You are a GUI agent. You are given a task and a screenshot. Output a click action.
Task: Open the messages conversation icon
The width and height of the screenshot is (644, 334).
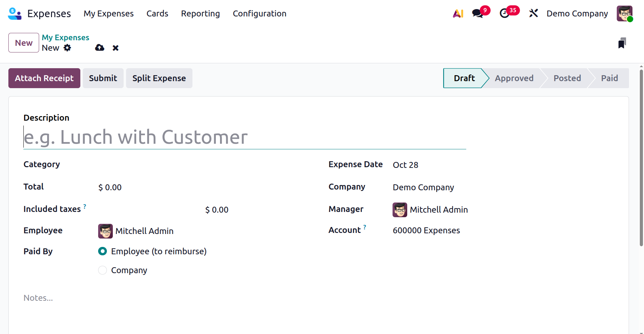[x=477, y=14]
